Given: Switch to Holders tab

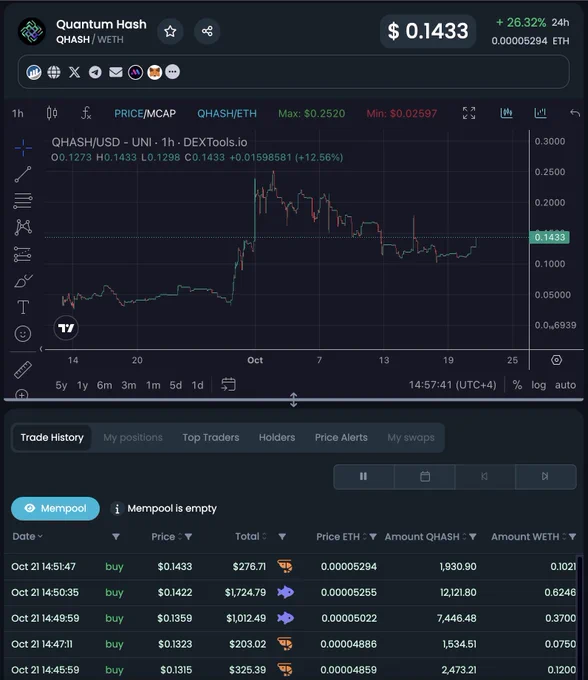Looking at the screenshot, I should [277, 438].
